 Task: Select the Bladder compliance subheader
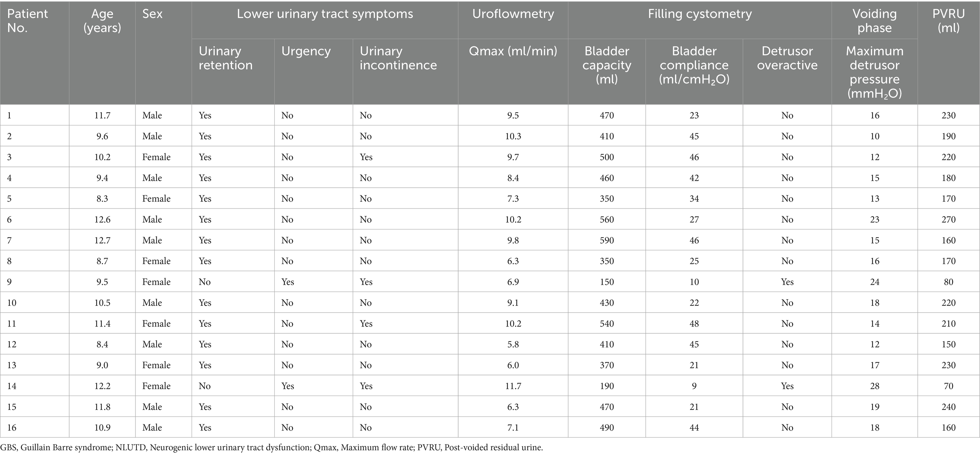[694, 65]
